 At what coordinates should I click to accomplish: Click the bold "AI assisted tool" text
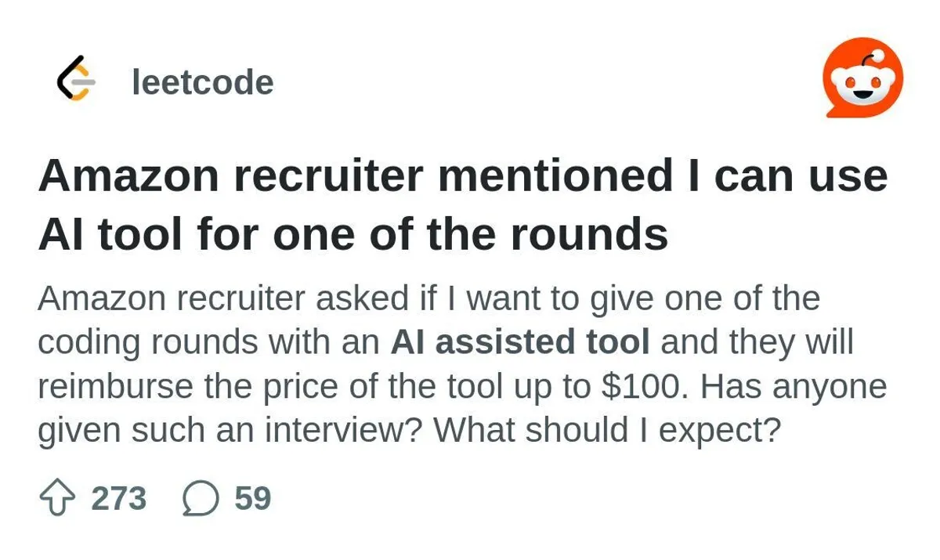519,342
